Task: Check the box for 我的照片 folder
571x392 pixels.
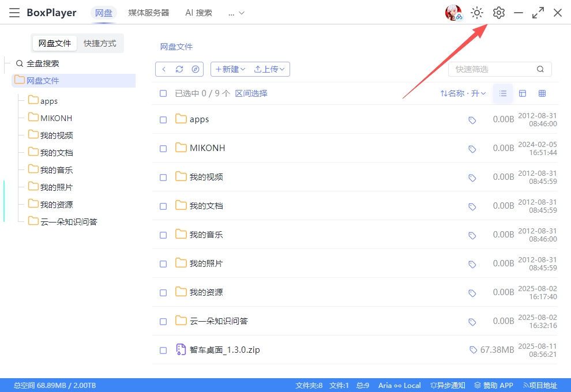Action: click(x=163, y=264)
